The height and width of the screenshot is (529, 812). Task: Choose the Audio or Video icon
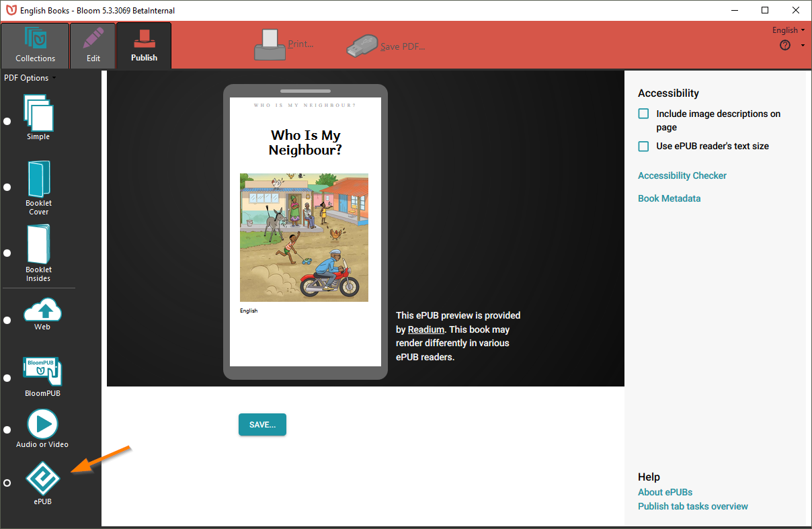[x=42, y=424]
